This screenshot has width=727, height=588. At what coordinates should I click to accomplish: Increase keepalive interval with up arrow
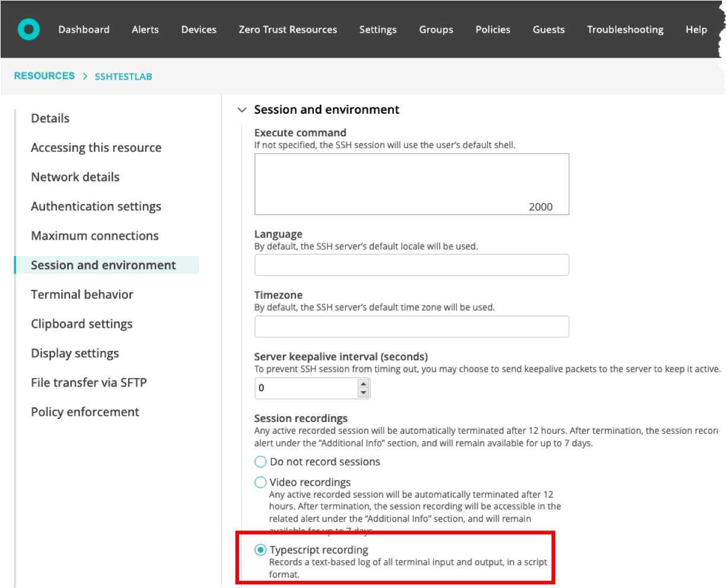point(363,384)
